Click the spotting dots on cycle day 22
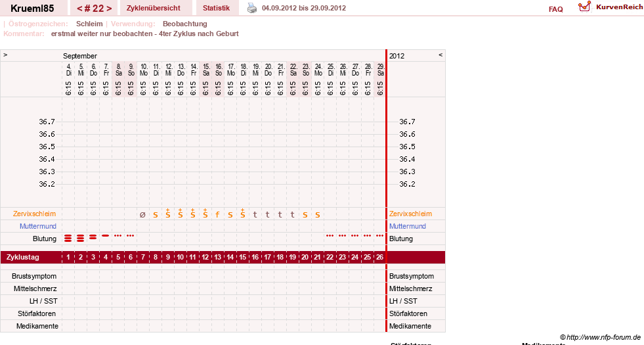The image size is (644, 345). pos(330,236)
